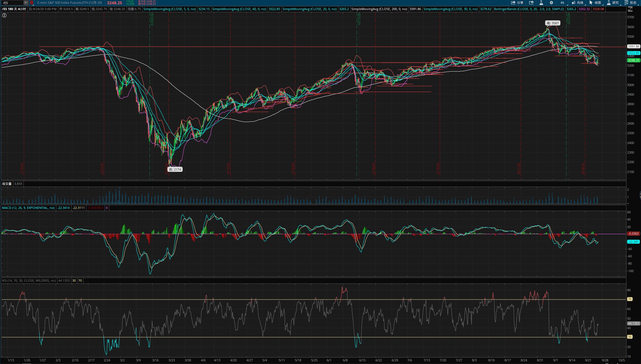
Task: Click the volume value 3,833
Action: pos(18,184)
